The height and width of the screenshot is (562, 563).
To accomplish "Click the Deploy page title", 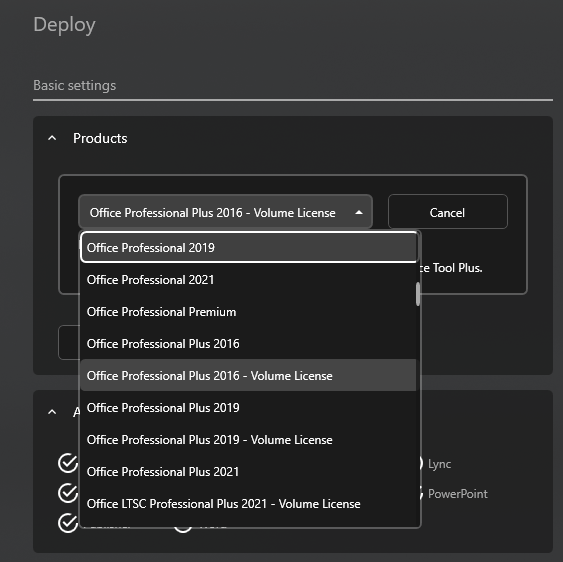I will pos(64,25).
